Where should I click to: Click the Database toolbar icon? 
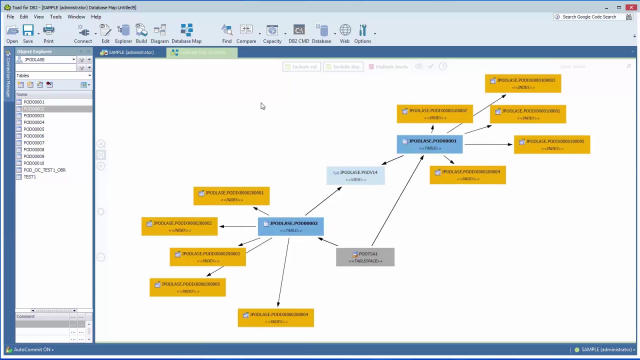[322, 33]
